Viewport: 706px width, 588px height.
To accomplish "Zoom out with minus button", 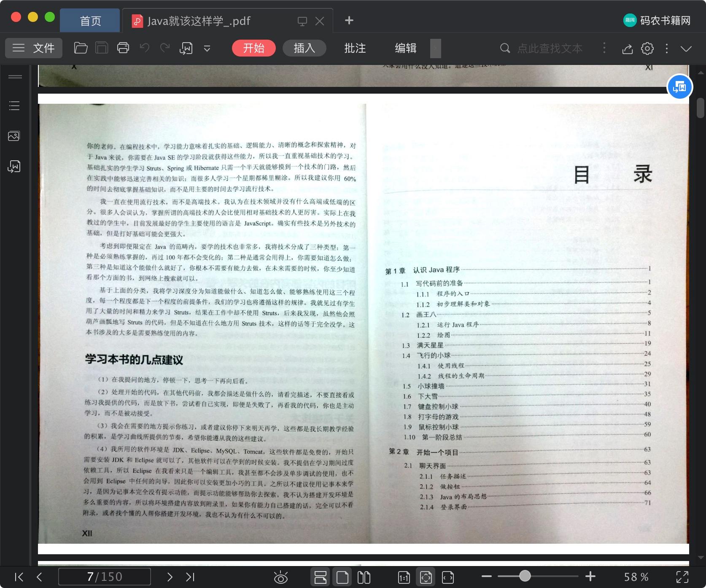I will point(486,576).
